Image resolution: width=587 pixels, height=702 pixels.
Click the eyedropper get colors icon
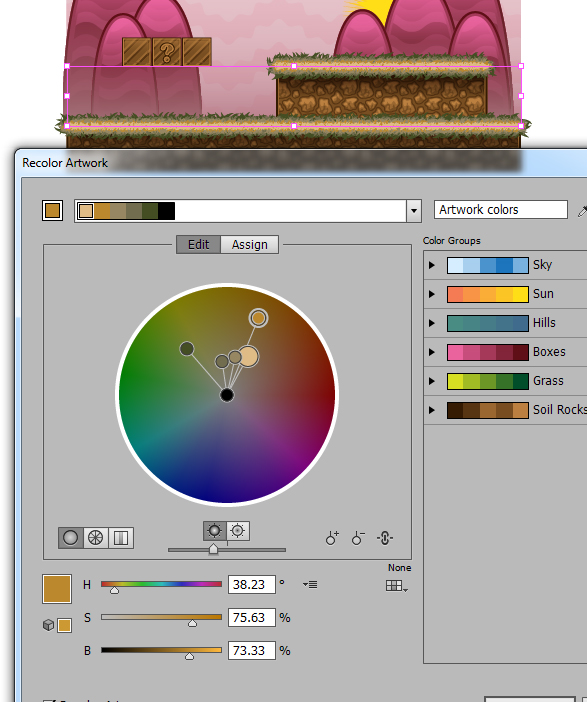click(582, 210)
